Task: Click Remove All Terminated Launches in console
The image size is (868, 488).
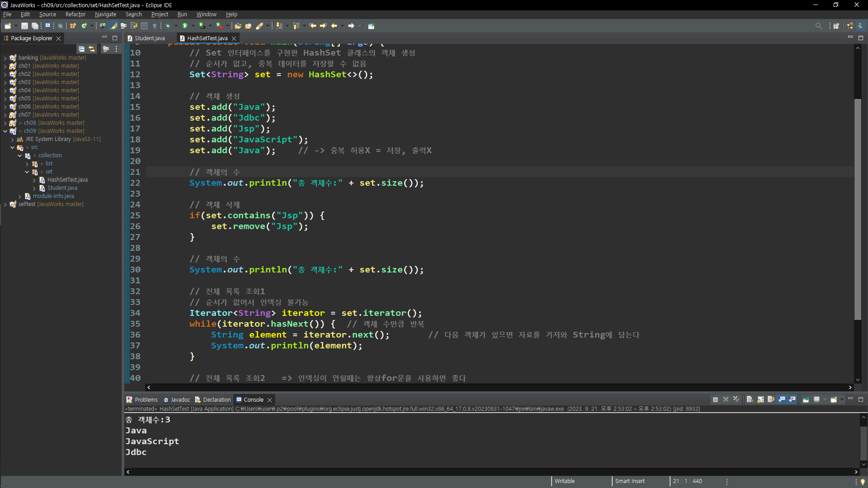Action: [736, 399]
